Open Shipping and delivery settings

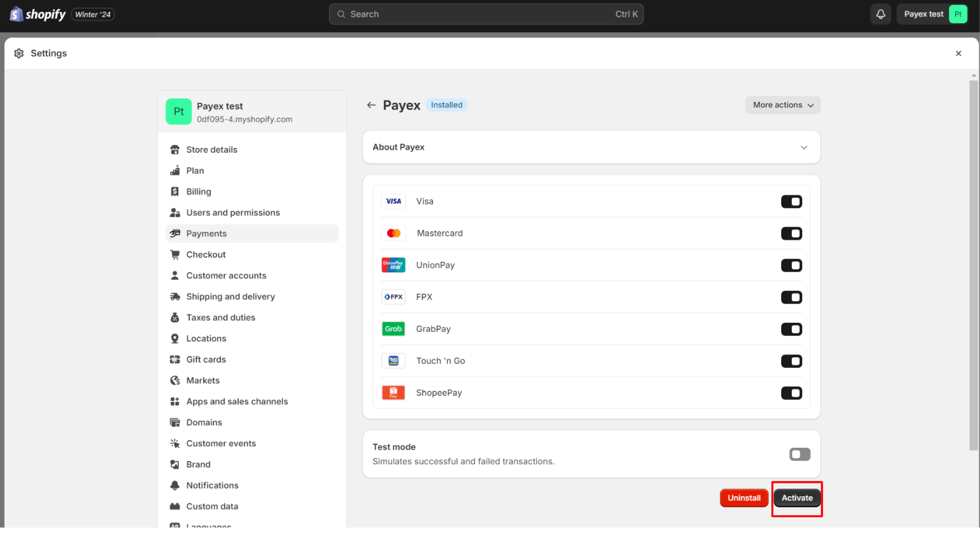pos(252,297)
